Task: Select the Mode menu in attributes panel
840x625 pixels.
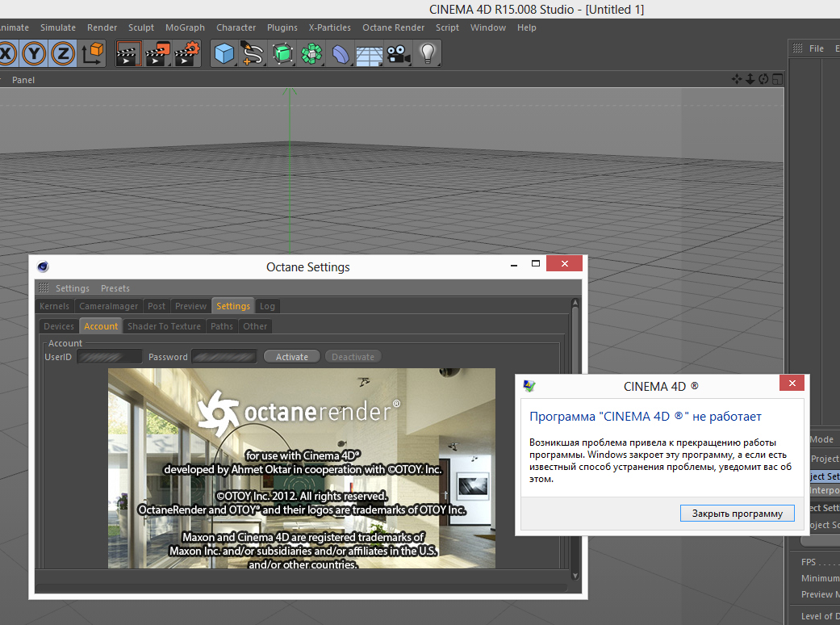Action: coord(821,439)
